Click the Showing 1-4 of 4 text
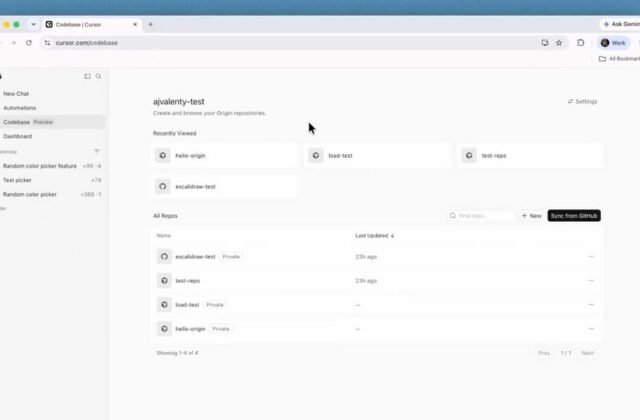This screenshot has height=420, width=640. pos(177,353)
